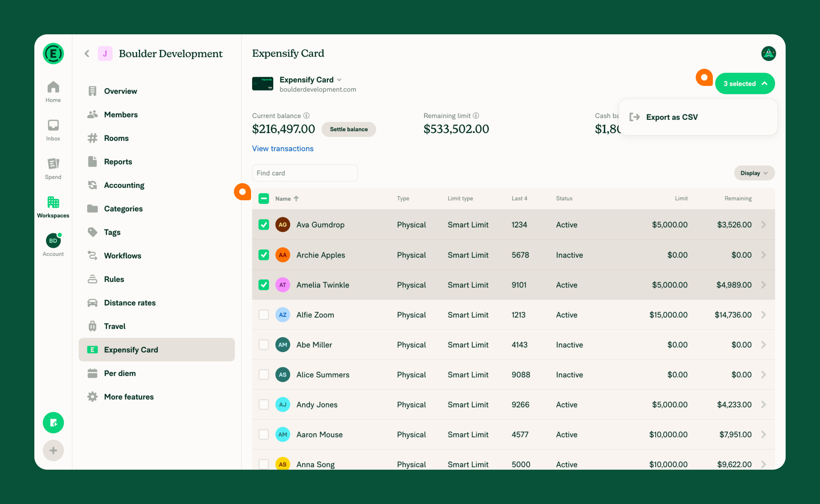The width and height of the screenshot is (820, 504).
Task: Expand the Expensify Card feed selector
Action: (339, 80)
